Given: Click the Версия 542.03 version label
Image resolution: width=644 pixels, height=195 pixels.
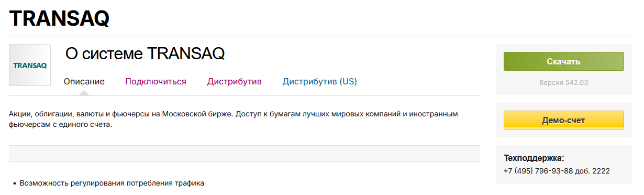Looking at the screenshot, I should pyautogui.click(x=564, y=83).
